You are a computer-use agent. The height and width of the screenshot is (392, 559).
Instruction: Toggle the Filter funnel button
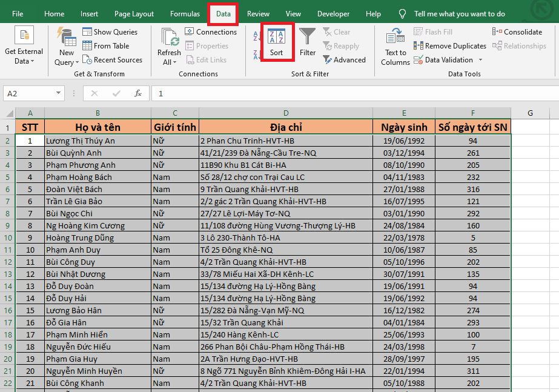[x=308, y=42]
